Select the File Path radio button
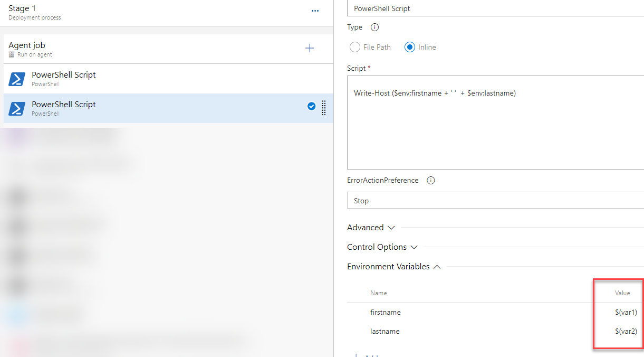The image size is (644, 357). point(355,47)
